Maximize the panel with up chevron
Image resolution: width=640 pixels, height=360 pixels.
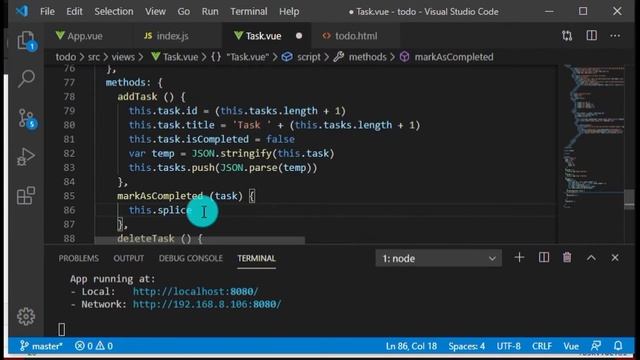pyautogui.click(x=591, y=258)
